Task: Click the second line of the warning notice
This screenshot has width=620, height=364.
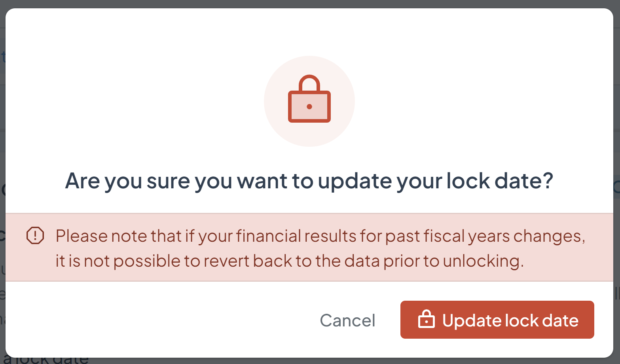Action: [x=291, y=261]
